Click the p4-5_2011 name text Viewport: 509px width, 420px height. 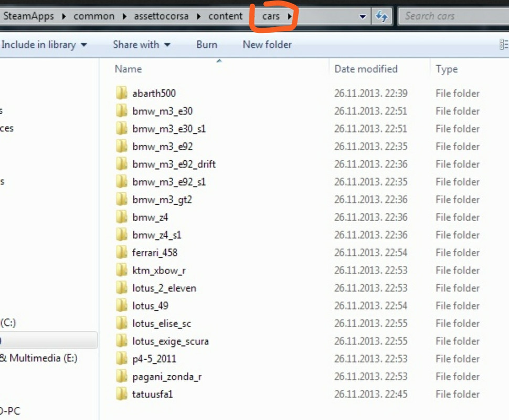(x=154, y=359)
